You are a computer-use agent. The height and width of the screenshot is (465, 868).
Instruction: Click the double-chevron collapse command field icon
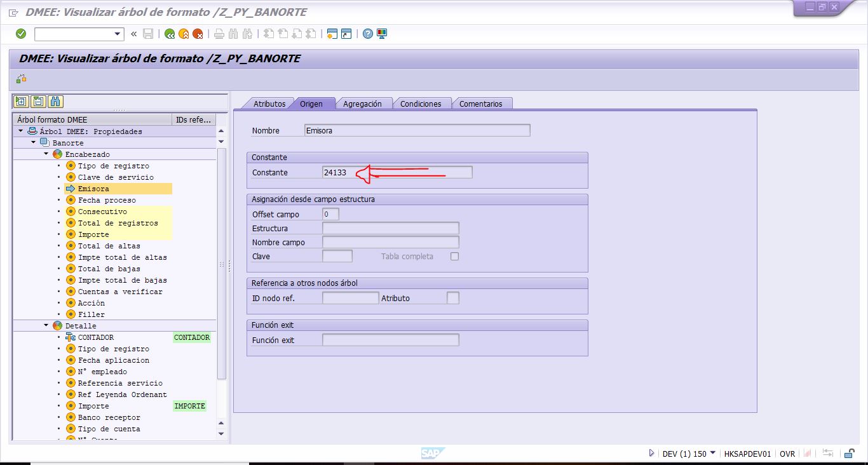click(x=133, y=34)
